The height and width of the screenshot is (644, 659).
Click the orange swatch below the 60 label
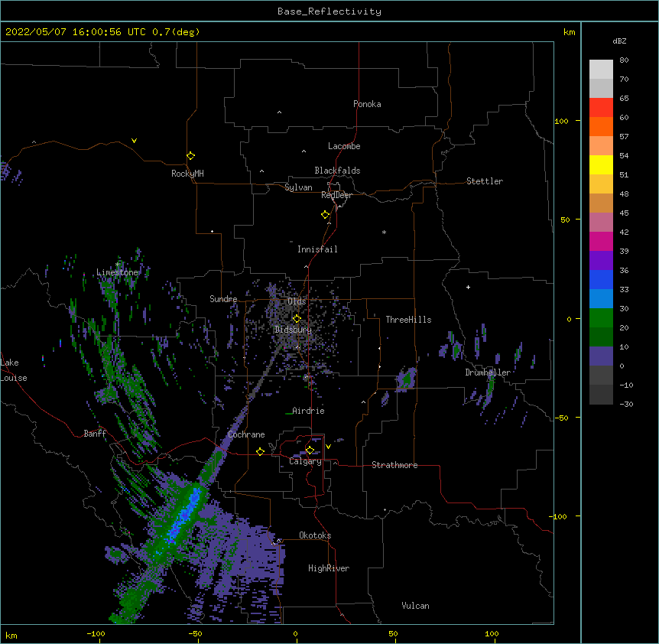point(601,126)
